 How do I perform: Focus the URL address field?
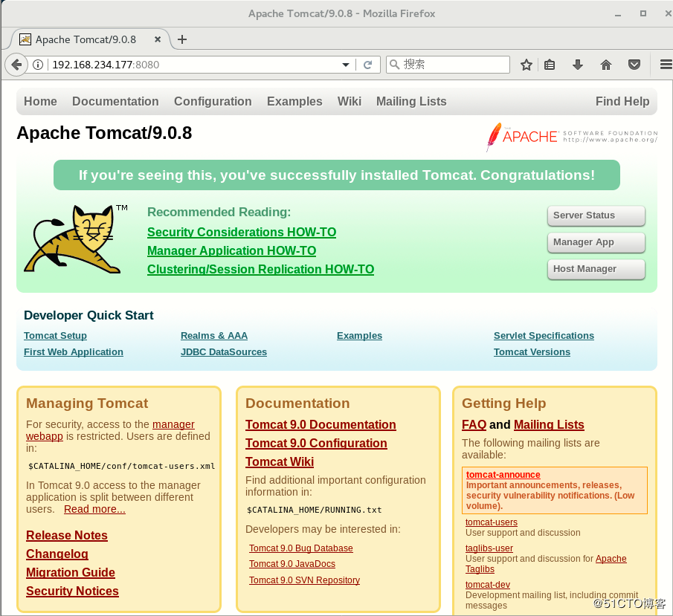click(x=196, y=65)
